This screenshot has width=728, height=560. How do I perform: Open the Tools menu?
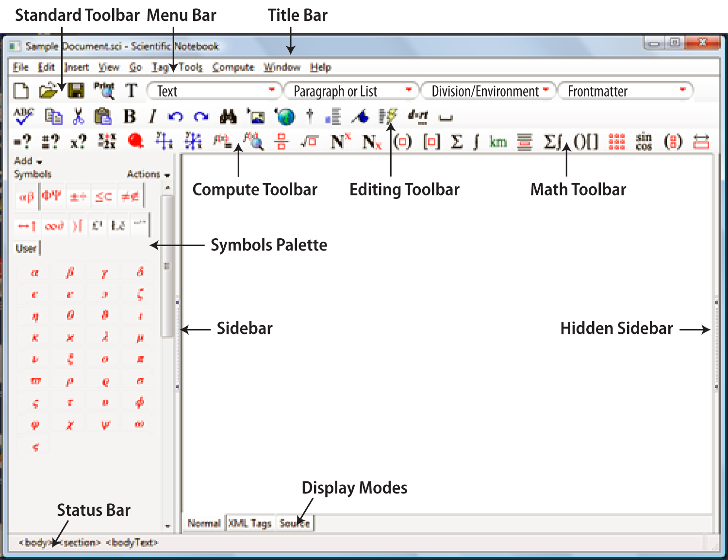coord(190,67)
